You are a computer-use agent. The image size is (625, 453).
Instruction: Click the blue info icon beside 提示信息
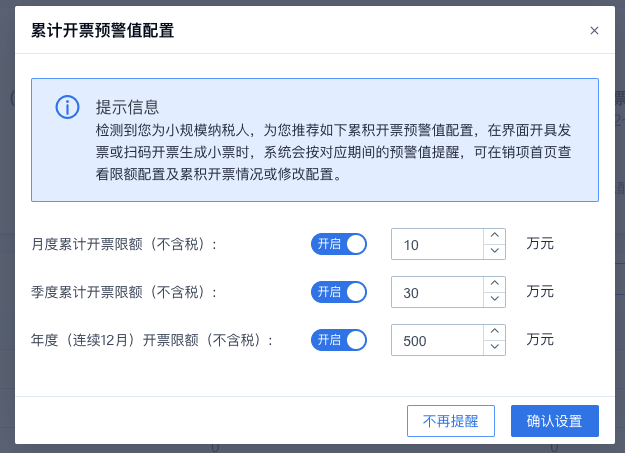coord(67,107)
